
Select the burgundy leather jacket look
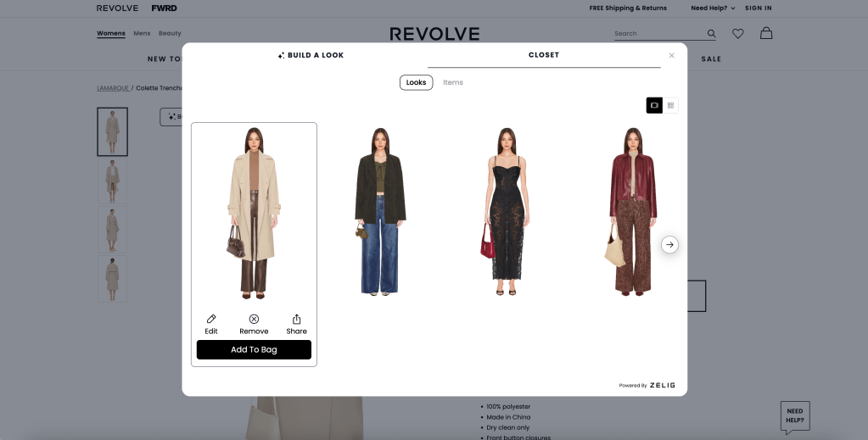631,211
